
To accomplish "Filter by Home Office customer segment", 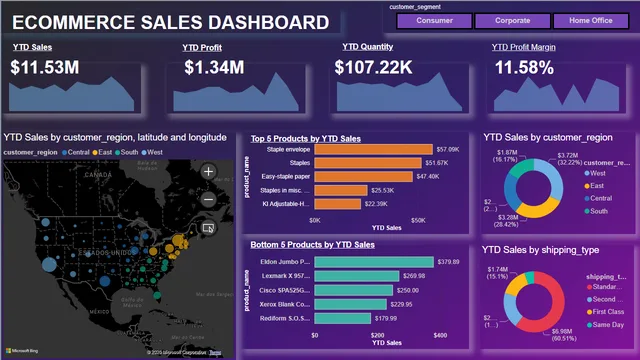I will click(x=591, y=20).
